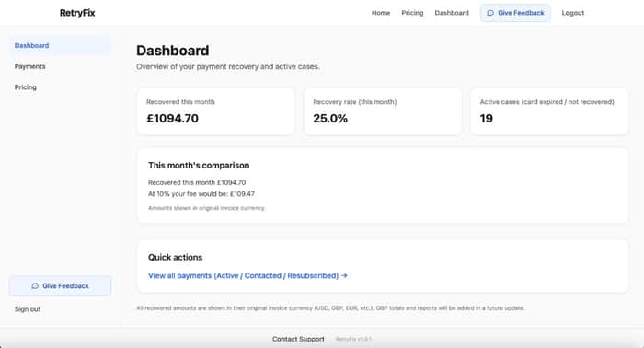
Task: Click the arrow after View all payments
Action: point(344,275)
